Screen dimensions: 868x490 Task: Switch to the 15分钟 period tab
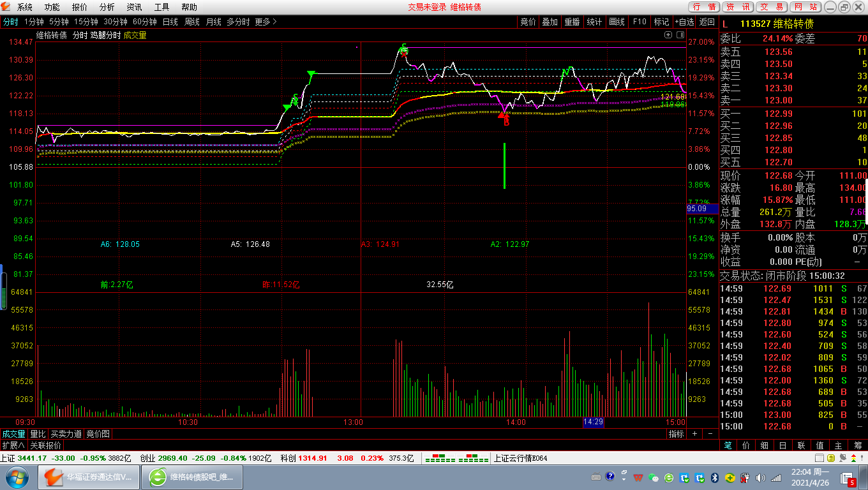(x=86, y=22)
